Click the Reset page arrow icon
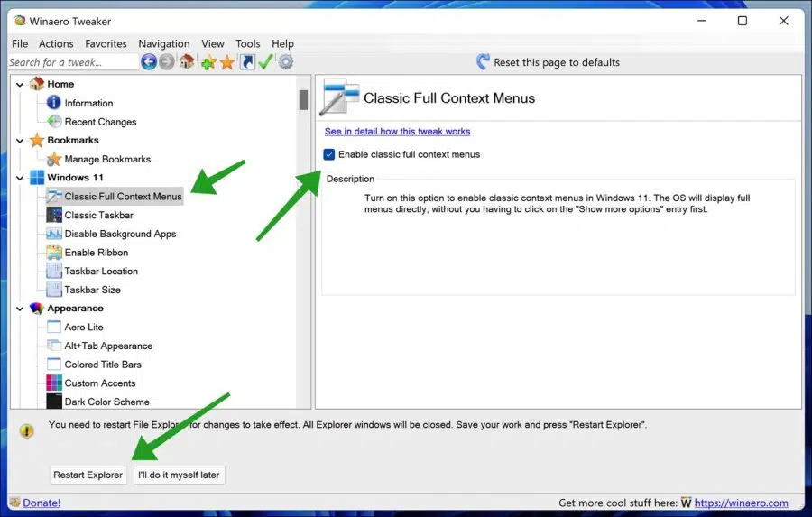This screenshot has height=517, width=812. tap(483, 62)
